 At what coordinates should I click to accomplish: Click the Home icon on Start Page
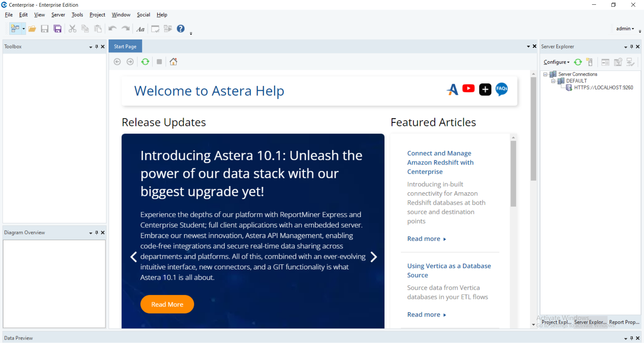pyautogui.click(x=173, y=62)
